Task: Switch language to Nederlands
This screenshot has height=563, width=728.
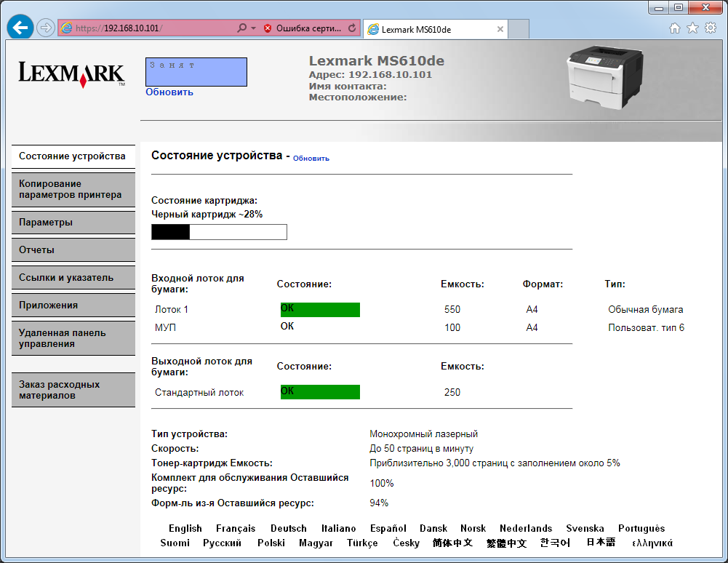Action: tap(526, 528)
